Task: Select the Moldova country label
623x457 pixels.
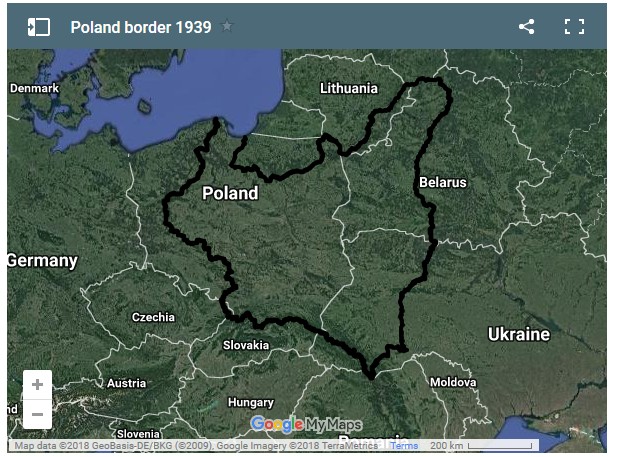Action: pos(453,382)
